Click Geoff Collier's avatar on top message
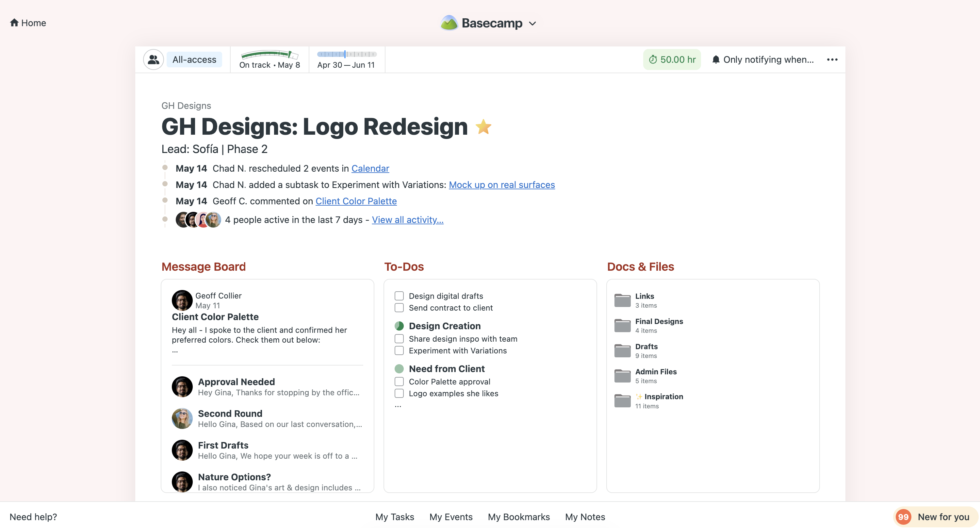The width and height of the screenshot is (980, 528). [x=182, y=300]
